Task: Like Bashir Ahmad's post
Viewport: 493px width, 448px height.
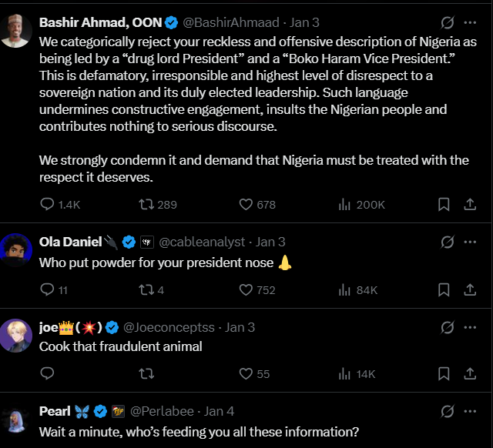Action: click(x=246, y=204)
